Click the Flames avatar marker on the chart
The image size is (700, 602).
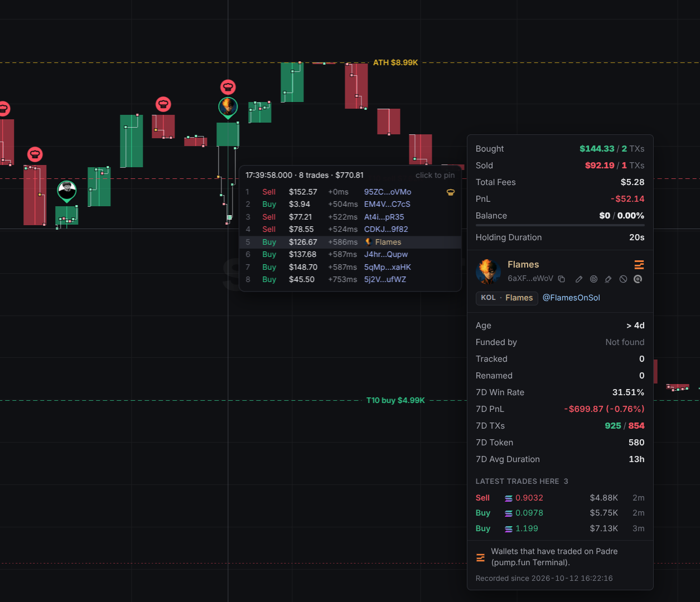pyautogui.click(x=228, y=107)
